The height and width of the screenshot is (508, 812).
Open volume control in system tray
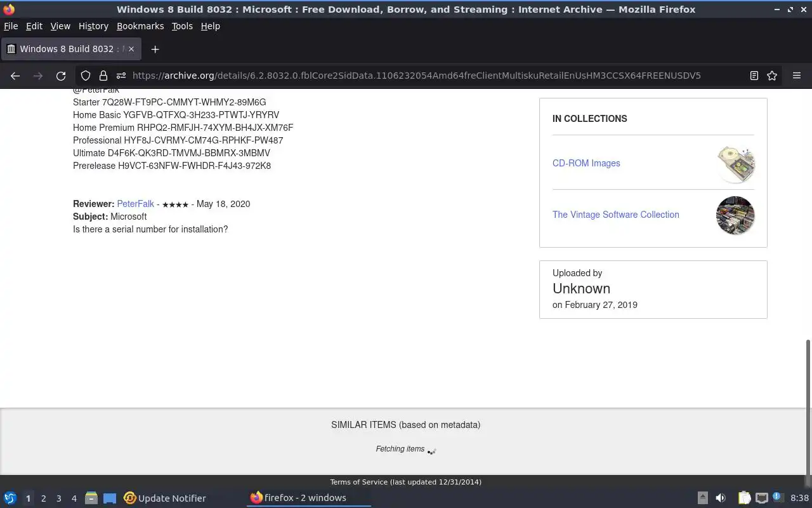pos(721,498)
